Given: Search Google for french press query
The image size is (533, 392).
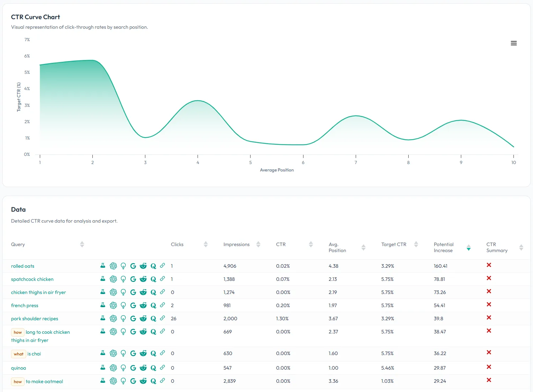Looking at the screenshot, I should tap(133, 305).
